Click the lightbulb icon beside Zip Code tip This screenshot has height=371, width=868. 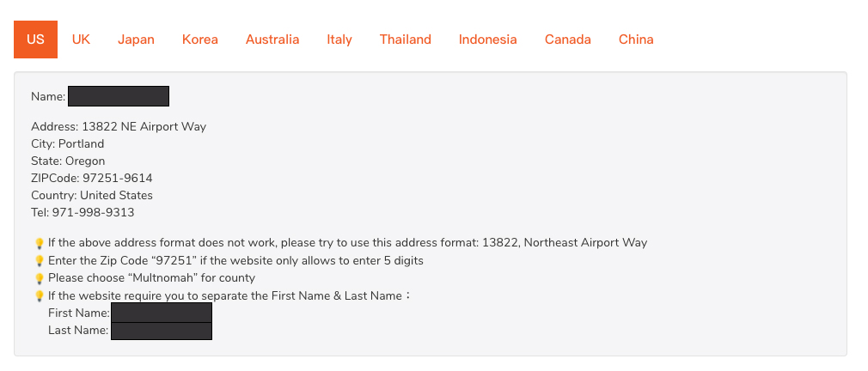pos(40,261)
